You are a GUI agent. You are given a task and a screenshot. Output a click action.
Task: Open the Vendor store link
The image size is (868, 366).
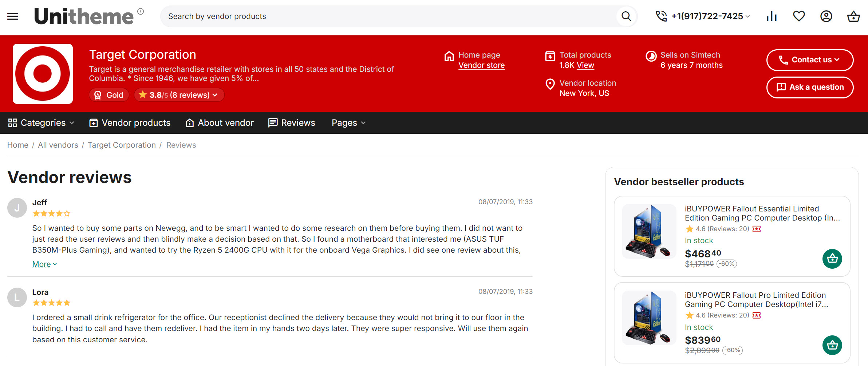click(x=481, y=65)
